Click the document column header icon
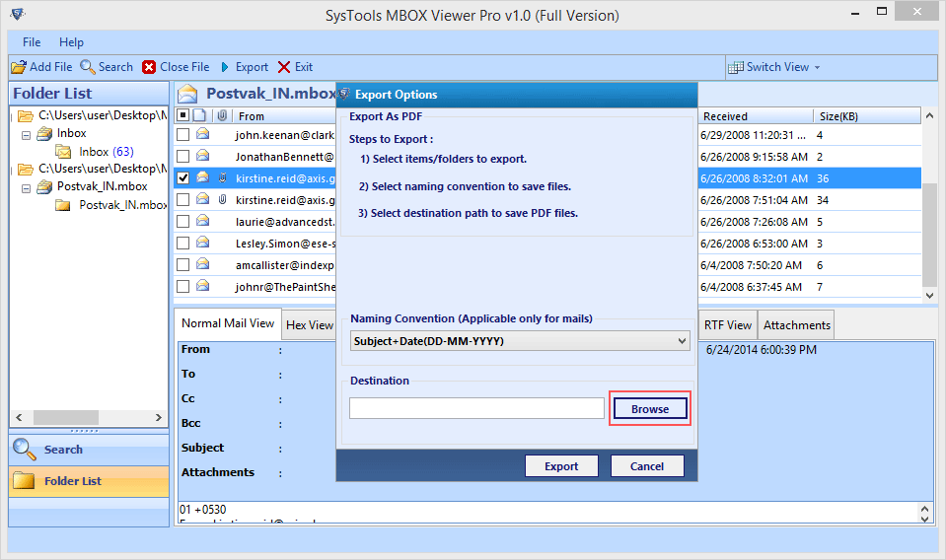The height and width of the screenshot is (560, 946). [x=199, y=115]
